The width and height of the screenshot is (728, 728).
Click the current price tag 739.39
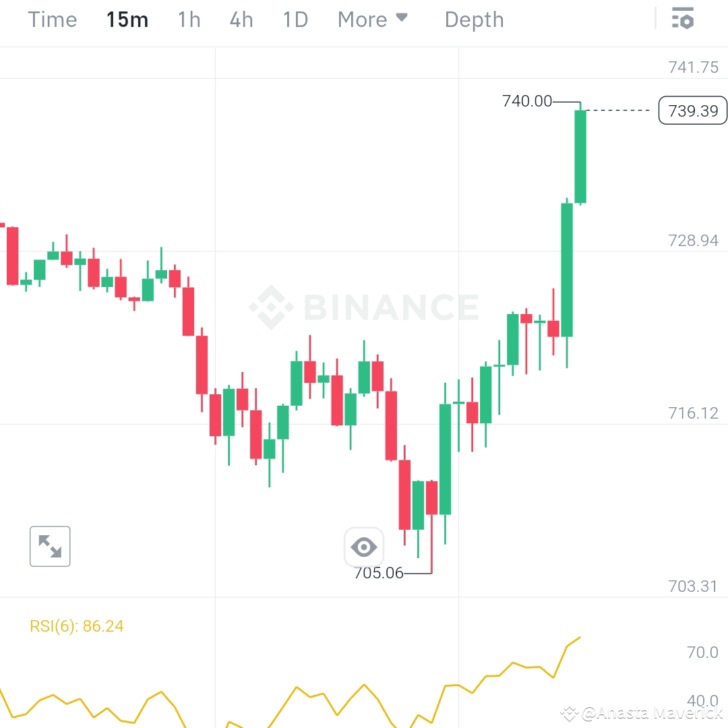pyautogui.click(x=692, y=110)
